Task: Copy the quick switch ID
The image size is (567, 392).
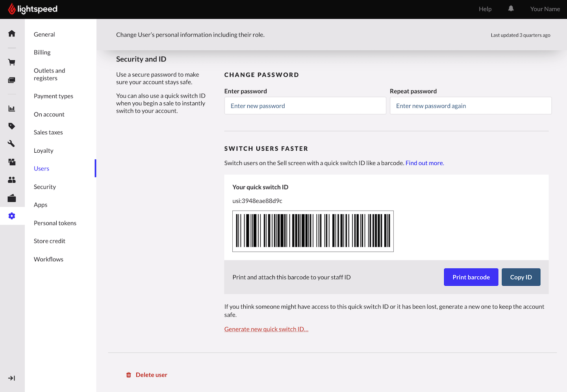Action: click(521, 277)
